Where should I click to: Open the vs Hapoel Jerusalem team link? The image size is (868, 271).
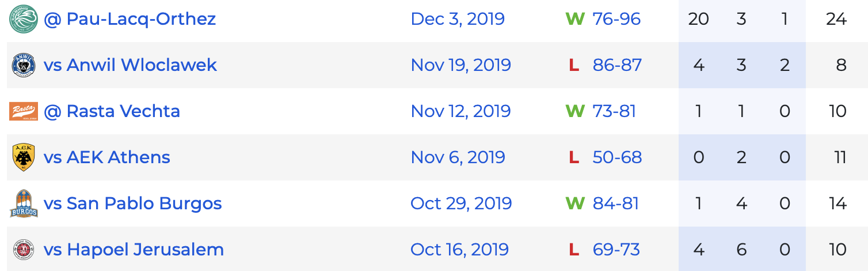click(x=134, y=250)
